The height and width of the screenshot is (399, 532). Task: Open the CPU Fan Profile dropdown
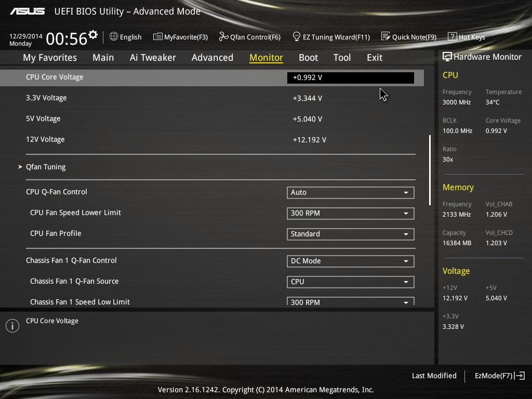[351, 234]
